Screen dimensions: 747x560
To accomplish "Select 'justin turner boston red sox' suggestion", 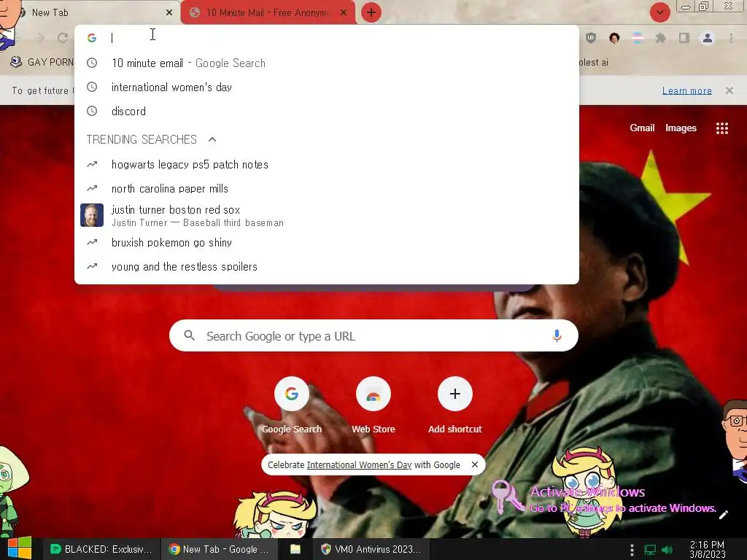I will coord(327,215).
